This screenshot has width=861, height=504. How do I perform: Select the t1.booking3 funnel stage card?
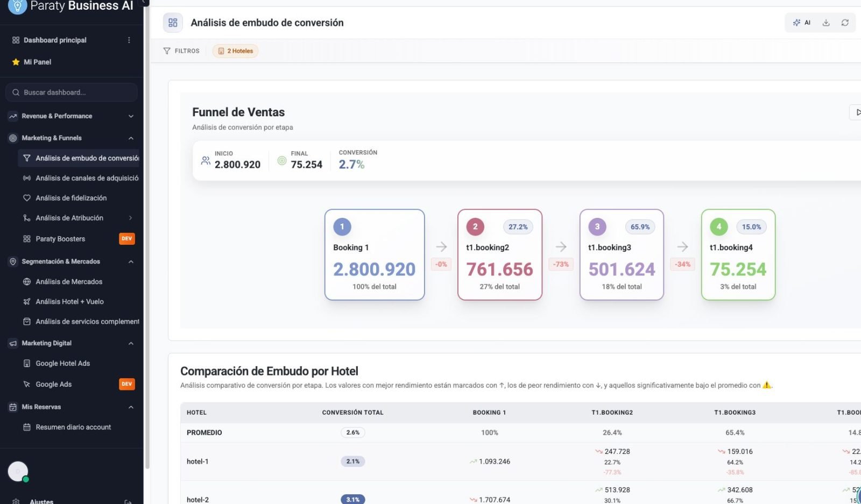pos(622,254)
